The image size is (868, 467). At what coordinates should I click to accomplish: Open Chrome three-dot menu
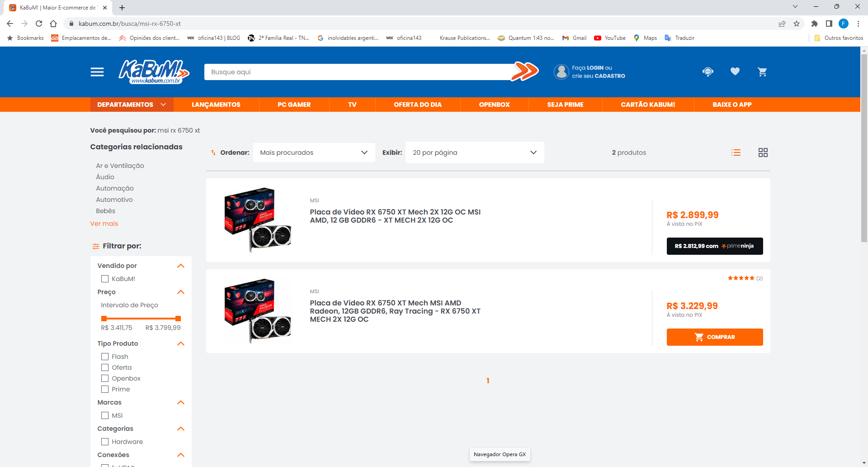click(x=858, y=24)
